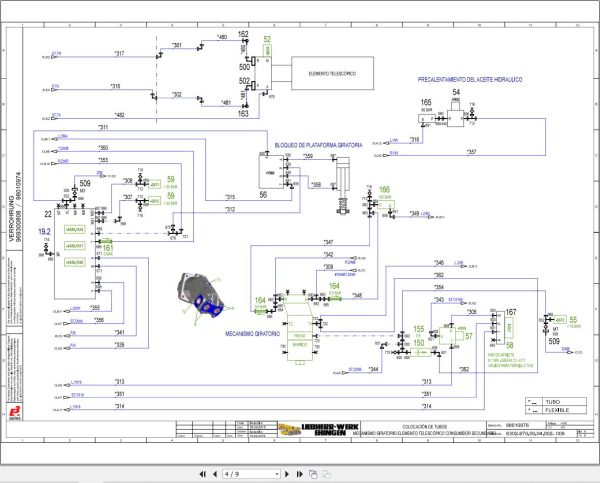The height and width of the screenshot is (483, 600).
Task: Click line label *315
Action: pyautogui.click(x=230, y=197)
